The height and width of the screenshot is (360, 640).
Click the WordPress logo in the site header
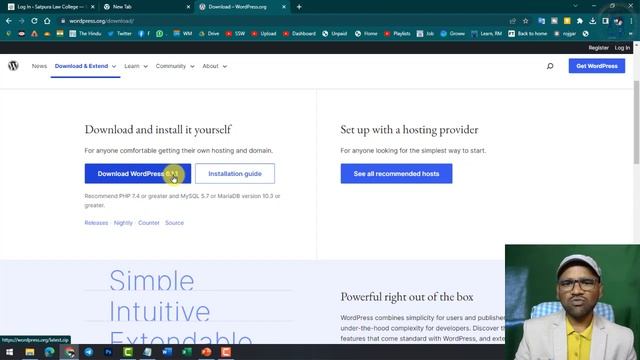[13, 66]
